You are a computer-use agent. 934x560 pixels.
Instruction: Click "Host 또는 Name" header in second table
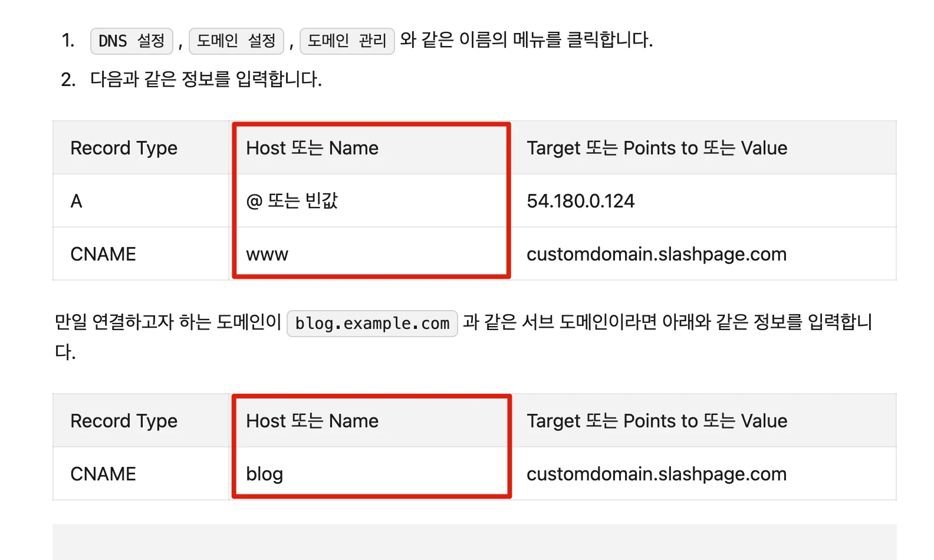(312, 421)
